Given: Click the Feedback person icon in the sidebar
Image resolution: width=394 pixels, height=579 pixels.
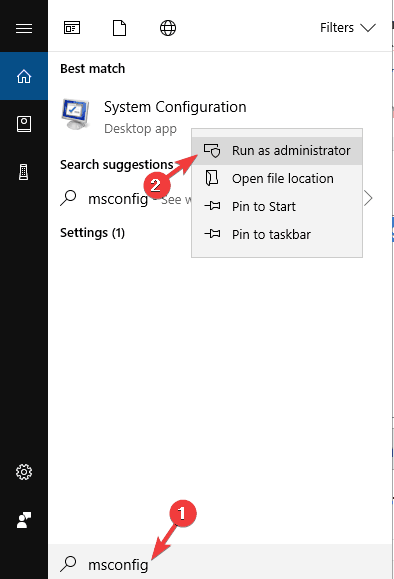Looking at the screenshot, I should coord(24,520).
